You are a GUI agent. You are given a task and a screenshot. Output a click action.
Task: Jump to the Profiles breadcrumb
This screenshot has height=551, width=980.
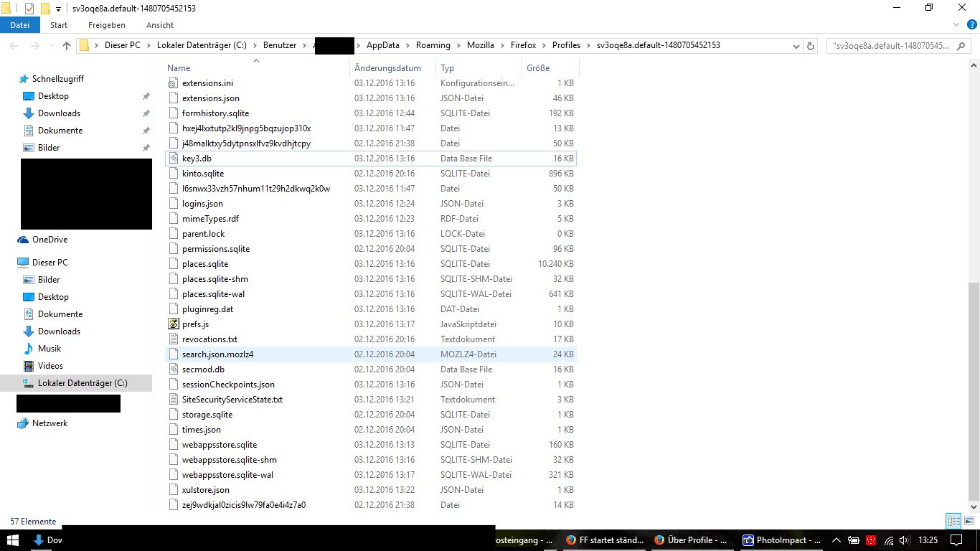[567, 45]
